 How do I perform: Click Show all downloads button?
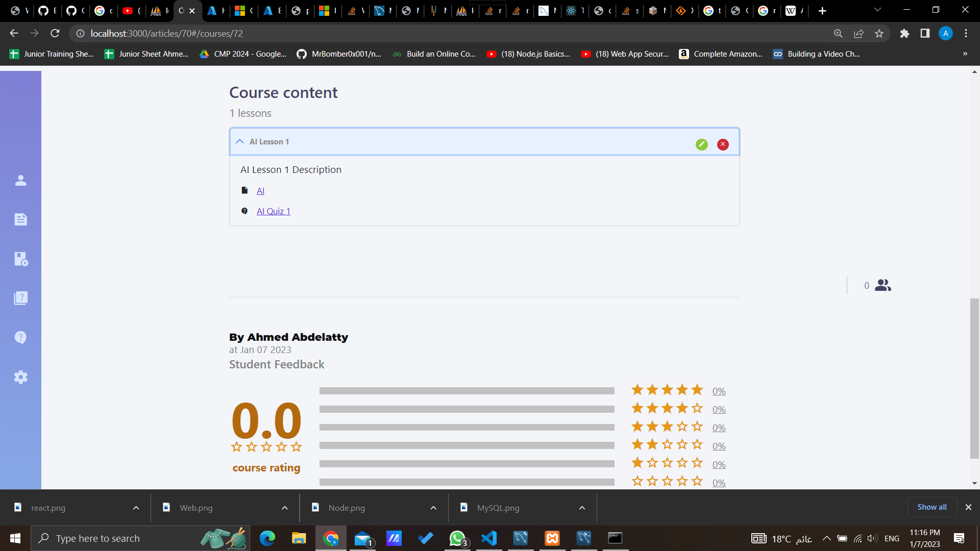(932, 507)
